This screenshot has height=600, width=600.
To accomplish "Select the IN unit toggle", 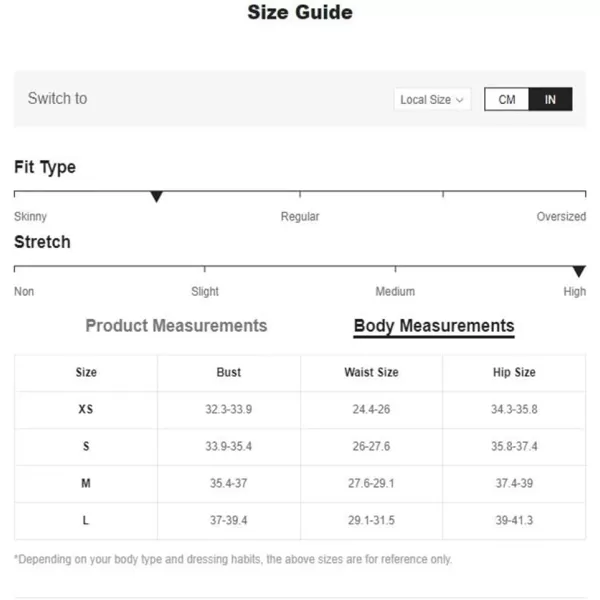I will 550,99.
